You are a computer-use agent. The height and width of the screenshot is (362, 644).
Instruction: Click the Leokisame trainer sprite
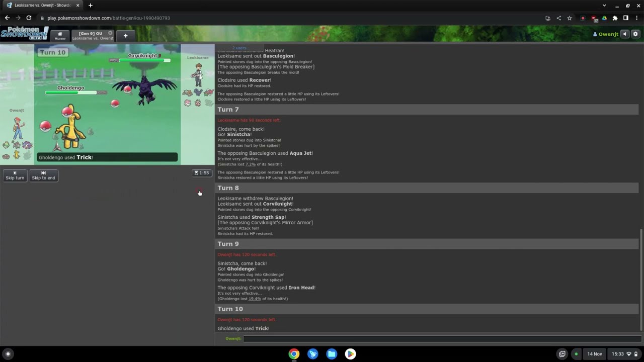tap(198, 75)
